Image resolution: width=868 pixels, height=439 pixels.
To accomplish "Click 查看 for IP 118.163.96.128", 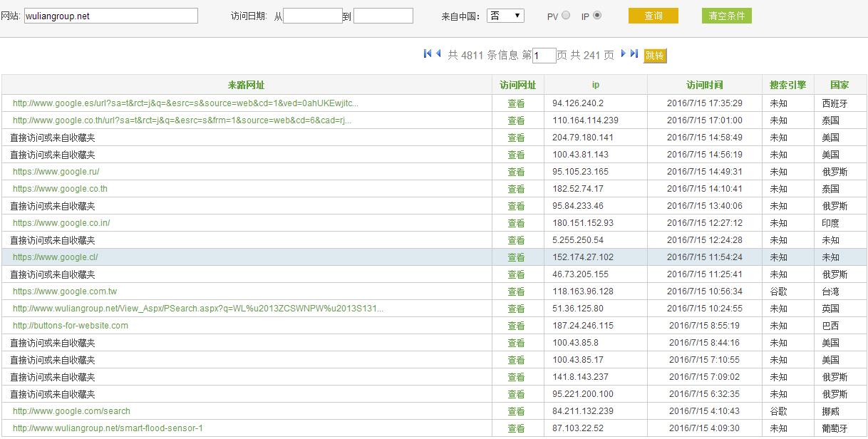I will point(516,291).
